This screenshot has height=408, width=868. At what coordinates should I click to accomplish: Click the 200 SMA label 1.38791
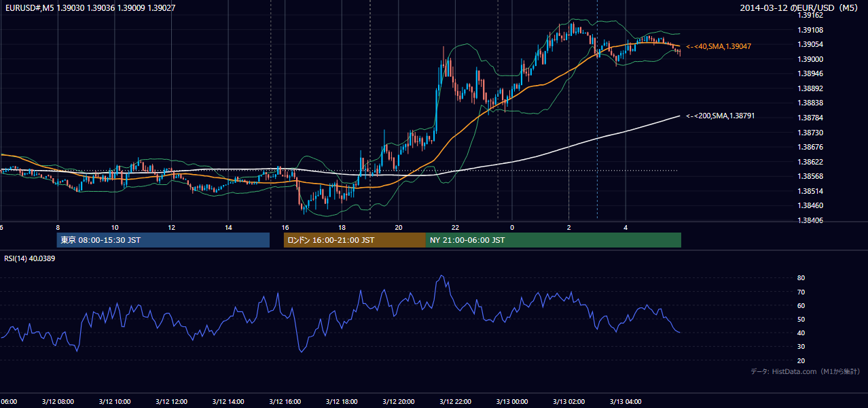[x=720, y=116]
